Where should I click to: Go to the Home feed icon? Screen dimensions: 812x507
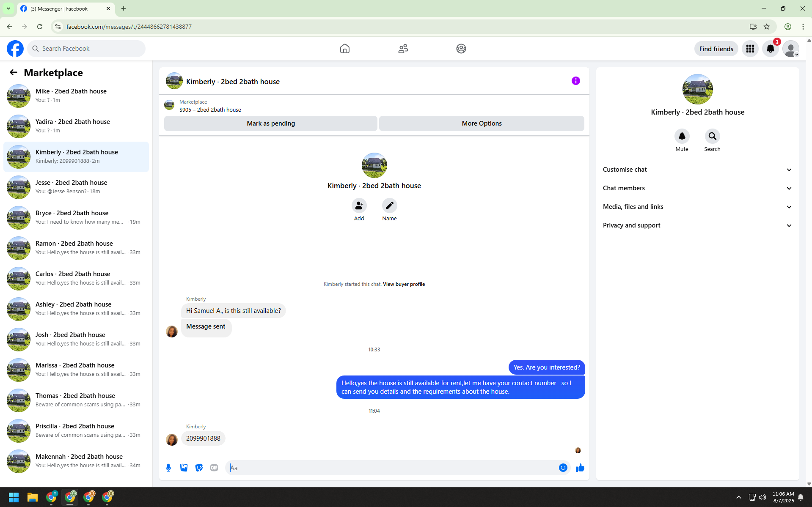point(345,49)
